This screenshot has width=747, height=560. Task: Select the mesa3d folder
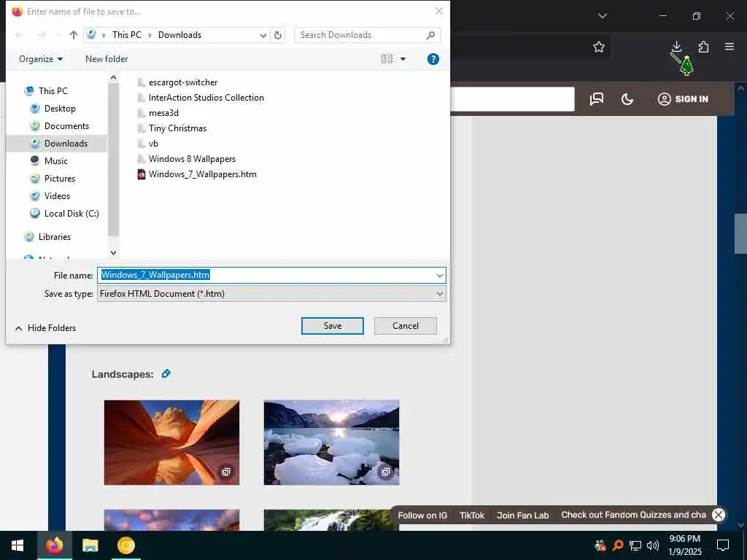point(163,113)
